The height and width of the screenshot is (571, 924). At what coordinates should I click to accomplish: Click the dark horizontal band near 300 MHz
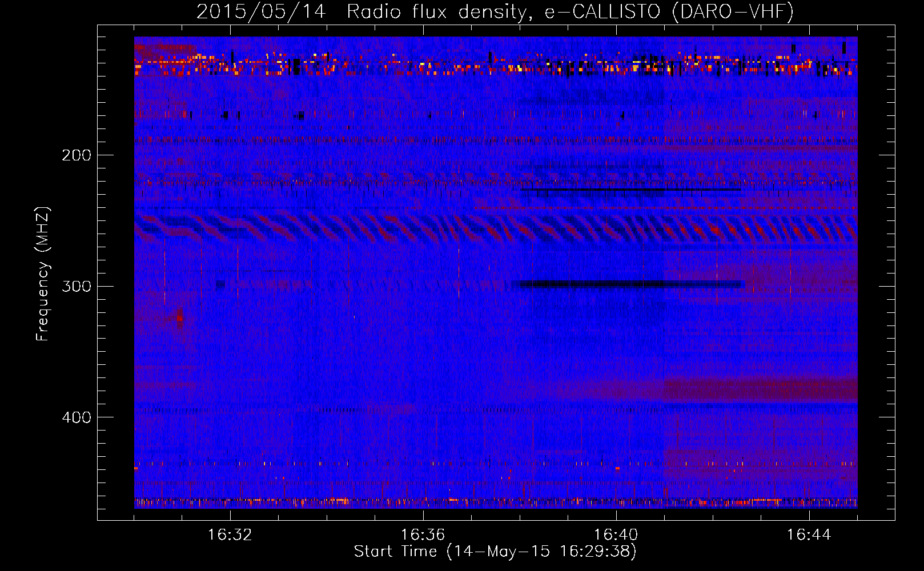point(628,284)
